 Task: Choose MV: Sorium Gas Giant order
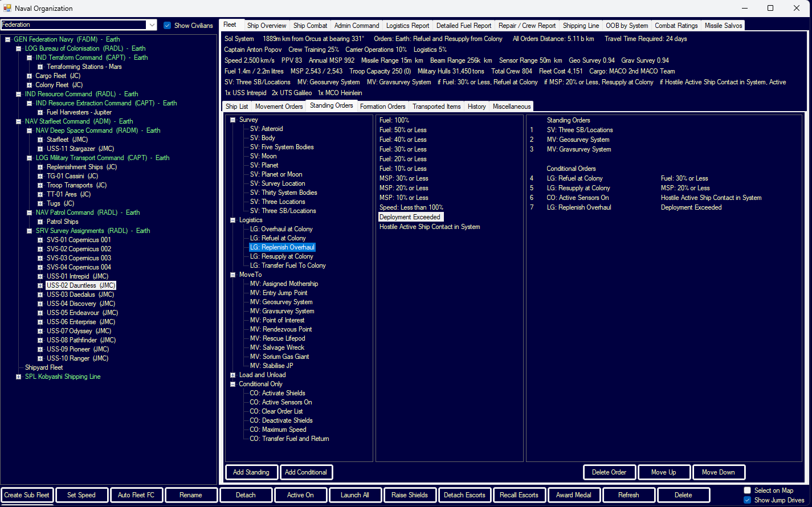[280, 357]
